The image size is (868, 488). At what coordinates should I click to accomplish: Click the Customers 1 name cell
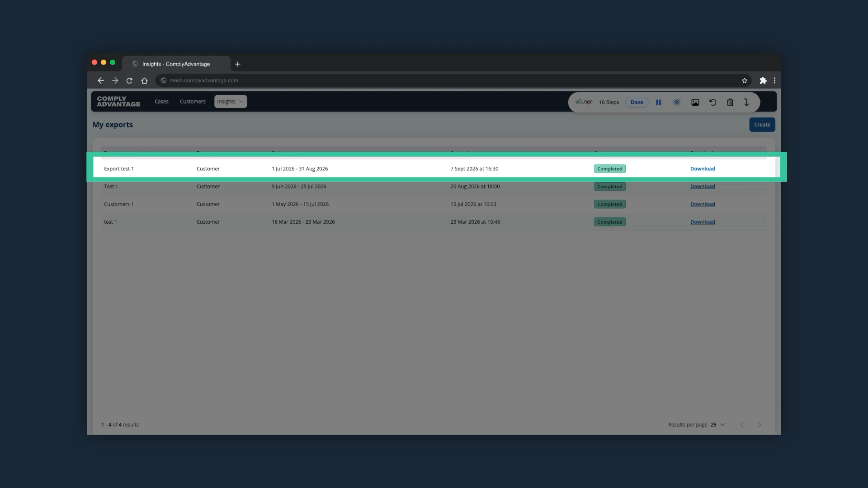119,204
